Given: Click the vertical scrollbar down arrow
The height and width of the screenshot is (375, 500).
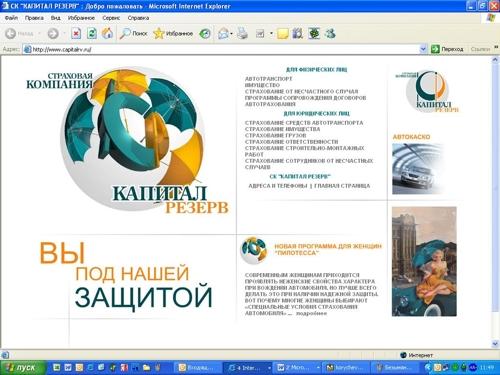Looking at the screenshot, I should [x=495, y=344].
